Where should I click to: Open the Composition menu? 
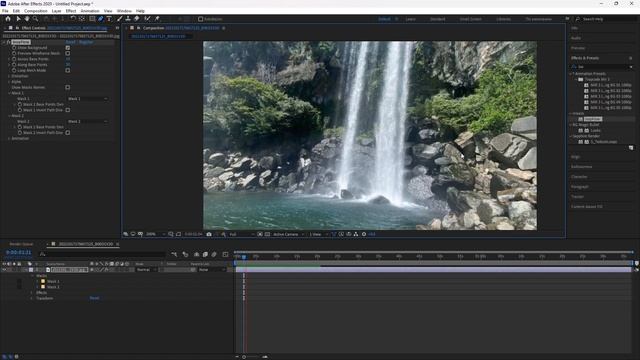point(36,11)
